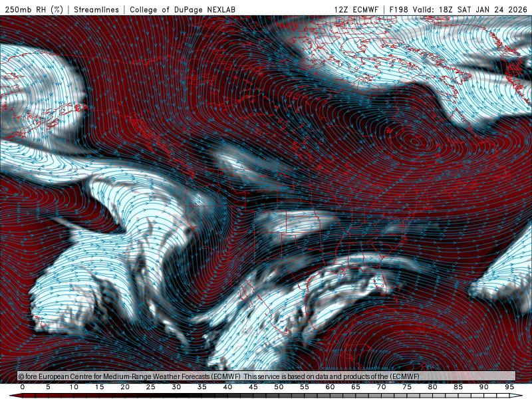Click colorbar label '15'
This screenshot has width=532, height=399.
point(99,387)
